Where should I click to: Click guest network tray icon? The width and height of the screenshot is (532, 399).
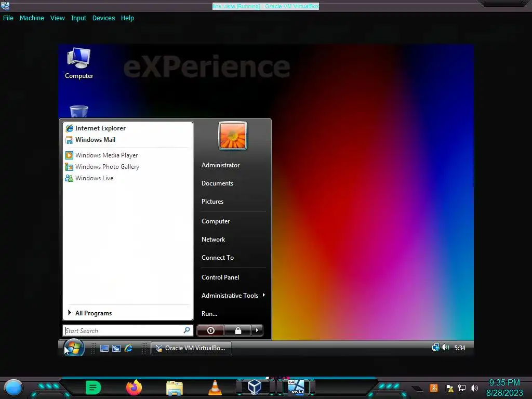(x=436, y=348)
